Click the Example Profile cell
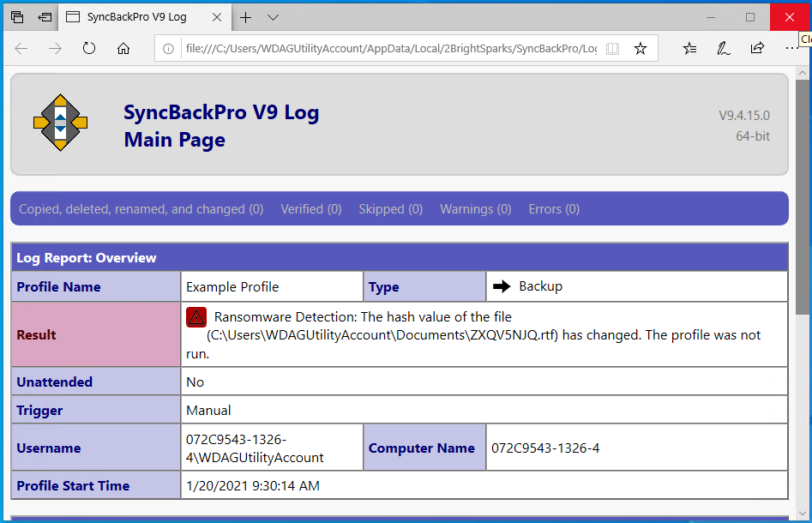 point(272,287)
